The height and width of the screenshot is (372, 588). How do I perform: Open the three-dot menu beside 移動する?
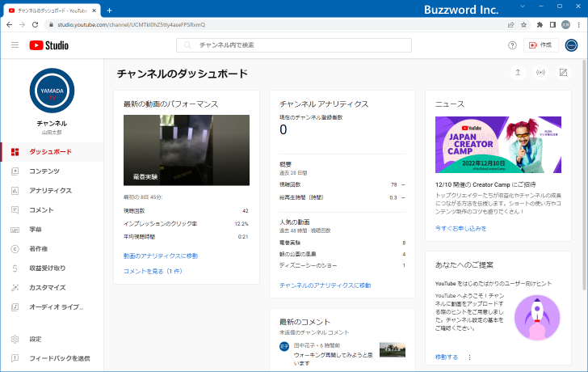469,357
